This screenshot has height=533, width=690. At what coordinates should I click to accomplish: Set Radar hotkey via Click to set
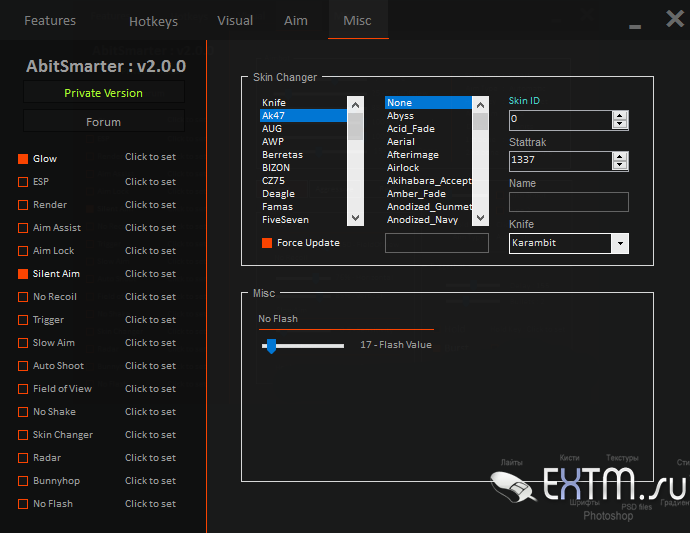coord(150,458)
